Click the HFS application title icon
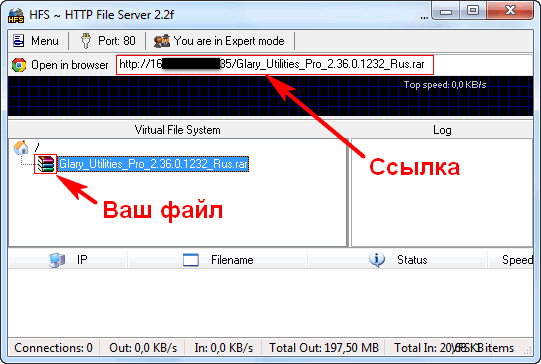 pos(16,15)
